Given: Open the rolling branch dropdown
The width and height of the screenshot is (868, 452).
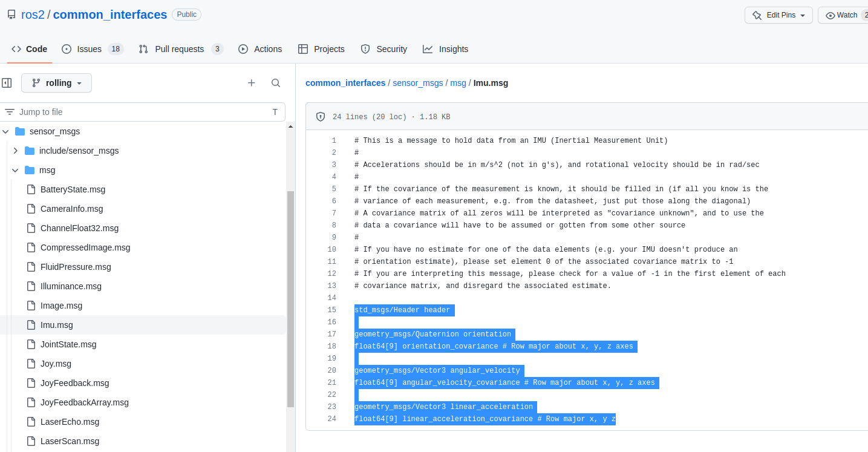Looking at the screenshot, I should tap(56, 82).
